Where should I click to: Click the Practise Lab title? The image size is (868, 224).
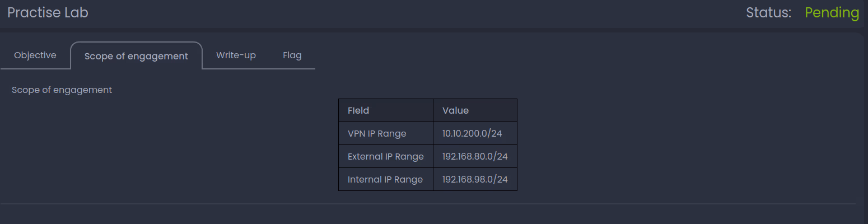[48, 13]
